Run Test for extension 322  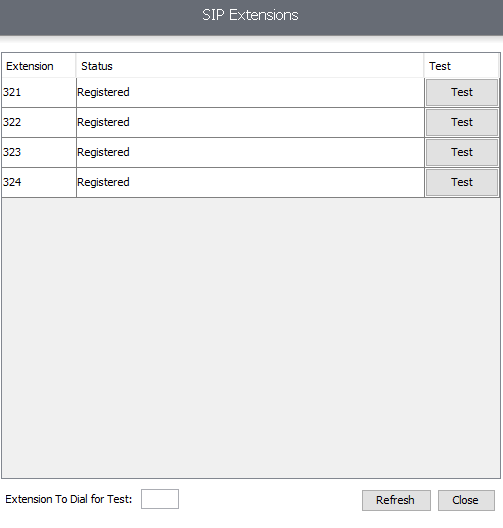[462, 122]
